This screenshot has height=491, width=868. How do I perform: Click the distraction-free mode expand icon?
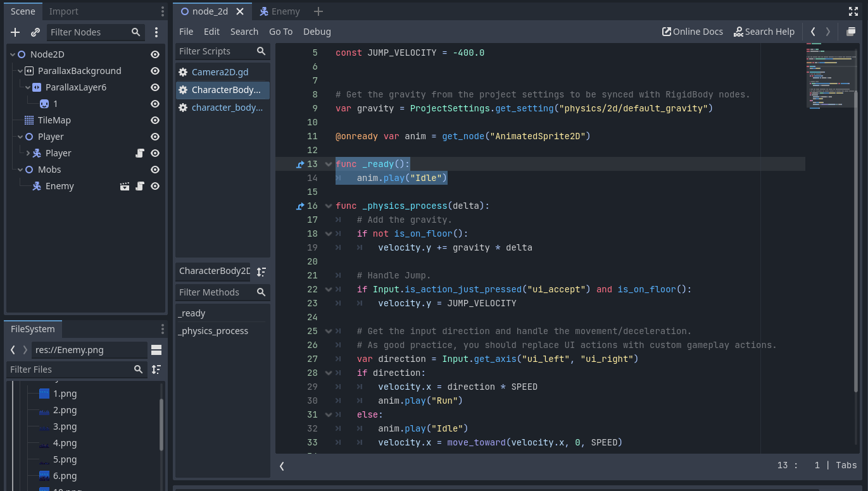tap(853, 11)
